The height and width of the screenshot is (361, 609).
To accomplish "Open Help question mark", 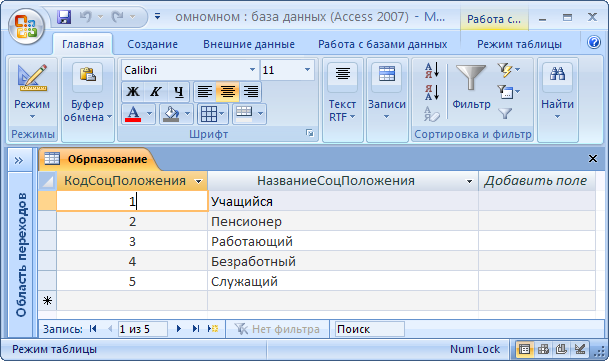I will coord(594,42).
